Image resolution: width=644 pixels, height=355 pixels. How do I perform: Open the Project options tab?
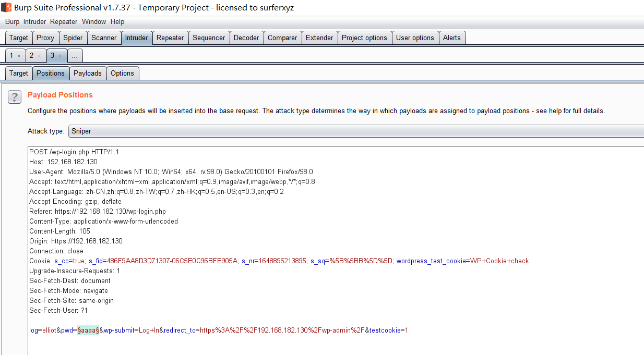(x=364, y=38)
